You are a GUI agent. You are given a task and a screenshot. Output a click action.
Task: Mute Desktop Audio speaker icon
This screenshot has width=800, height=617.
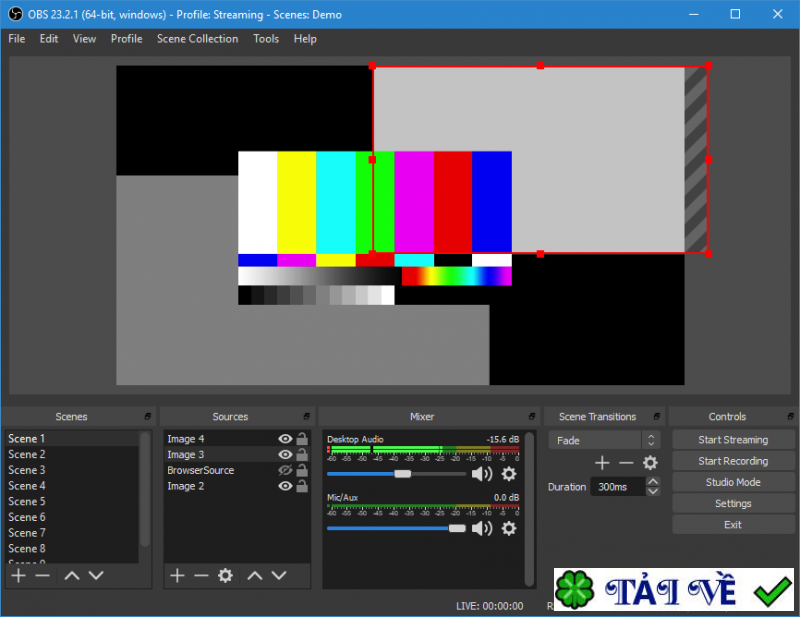(482, 474)
